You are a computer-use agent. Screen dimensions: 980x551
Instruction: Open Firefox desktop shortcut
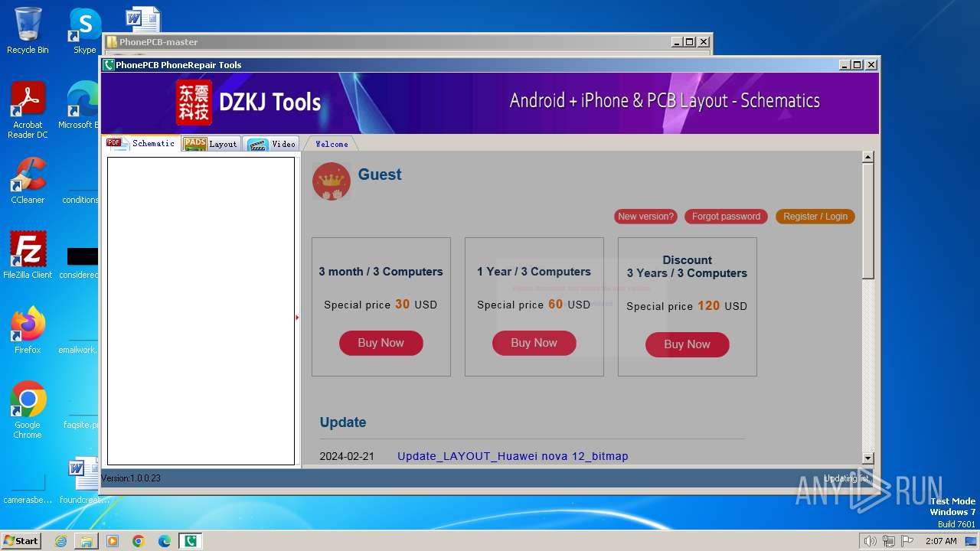coord(28,331)
